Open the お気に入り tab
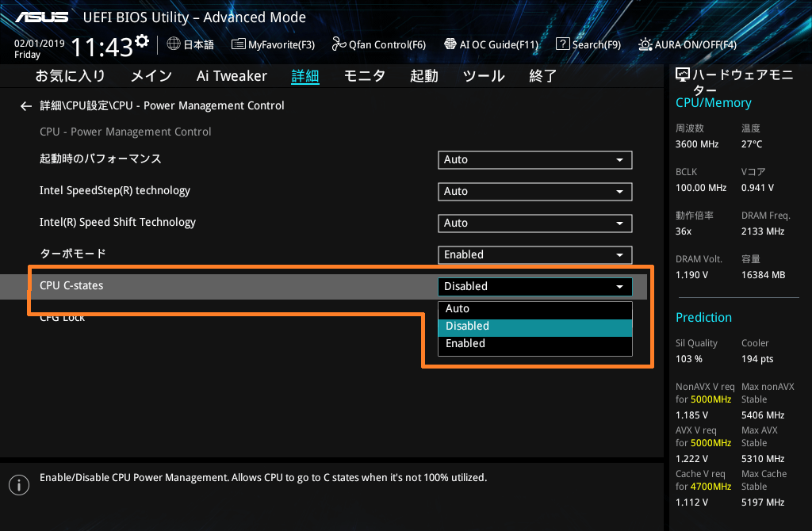 click(70, 76)
